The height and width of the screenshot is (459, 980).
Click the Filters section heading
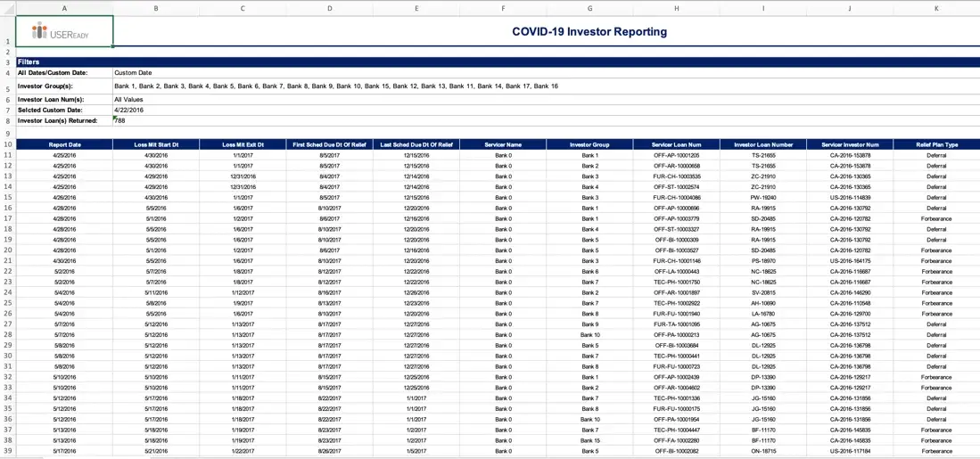pos(29,62)
